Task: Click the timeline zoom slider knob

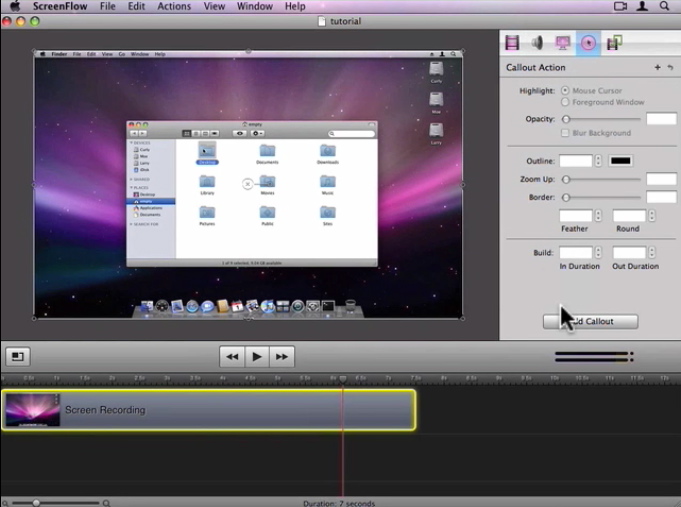Action: pyautogui.click(x=36, y=503)
